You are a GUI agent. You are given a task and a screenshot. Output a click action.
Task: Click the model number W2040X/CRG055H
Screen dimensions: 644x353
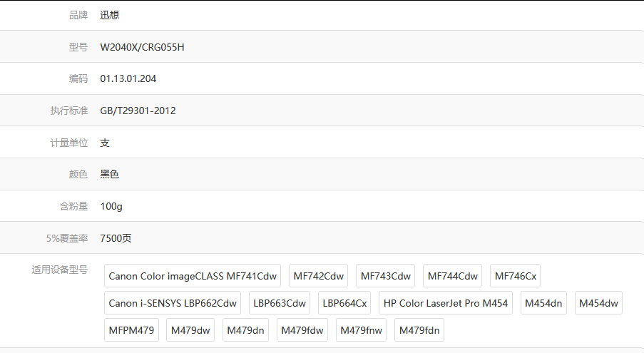tap(143, 47)
